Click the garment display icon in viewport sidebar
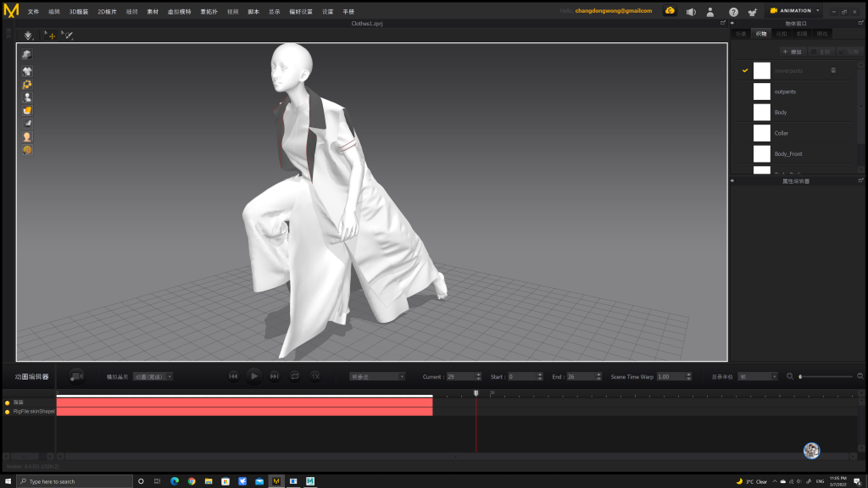Screen dimensions: 868x488 pyautogui.click(x=27, y=72)
